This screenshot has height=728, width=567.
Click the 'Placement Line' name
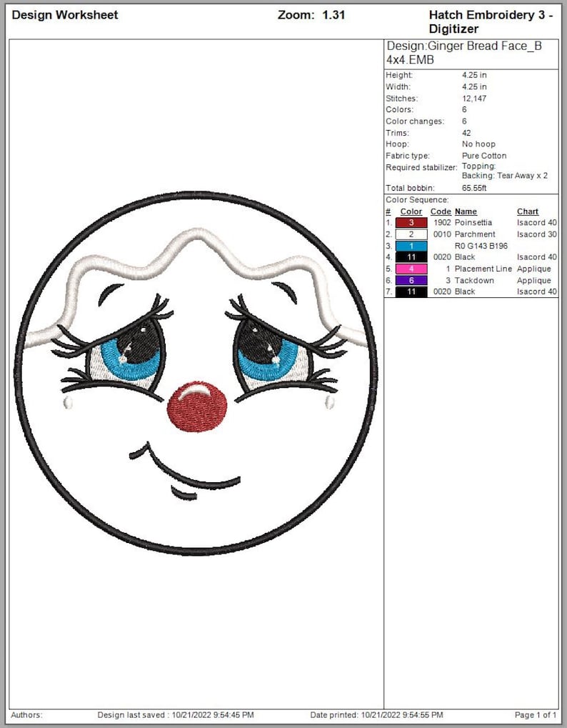coord(483,269)
